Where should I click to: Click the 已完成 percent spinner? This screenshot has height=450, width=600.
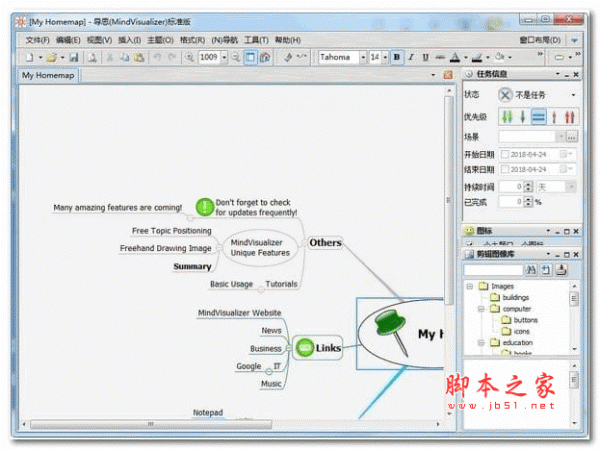coord(528,202)
